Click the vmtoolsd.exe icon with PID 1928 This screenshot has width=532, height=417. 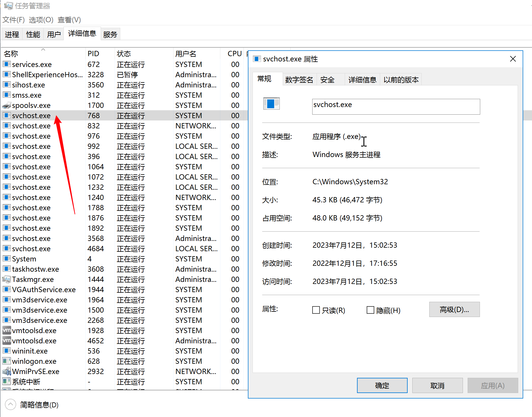click(x=6, y=330)
